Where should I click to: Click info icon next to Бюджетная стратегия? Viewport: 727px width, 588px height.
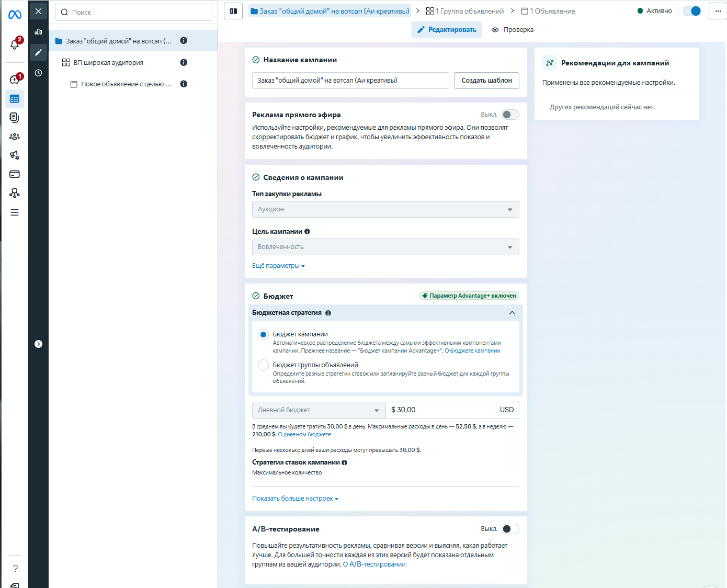(x=328, y=313)
